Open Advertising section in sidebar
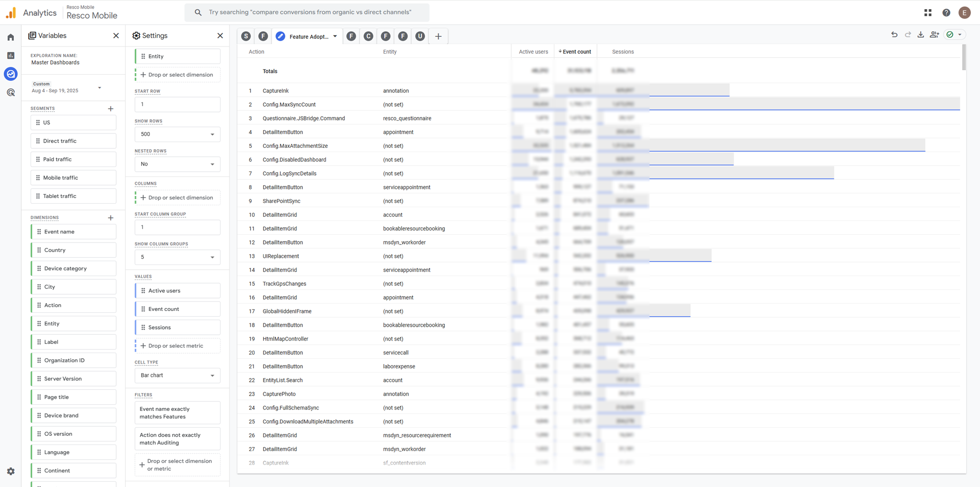Screen dimensions: 980x487 pyautogui.click(x=11, y=92)
